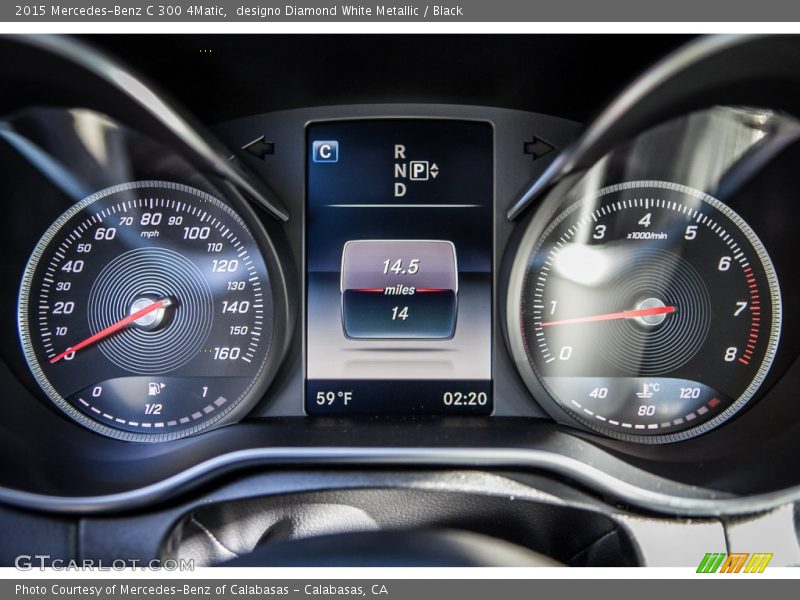800x600 pixels.
Task: Click the left turn signal arrow
Action: 259,147
